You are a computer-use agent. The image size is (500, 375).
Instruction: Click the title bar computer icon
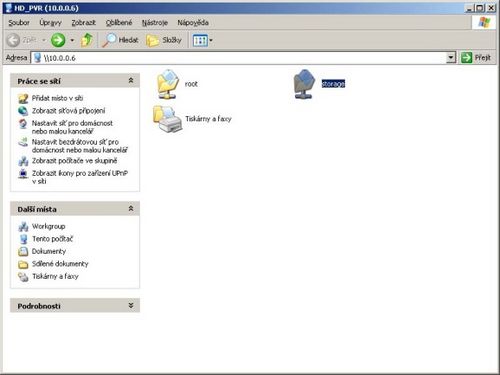pyautogui.click(x=8, y=8)
